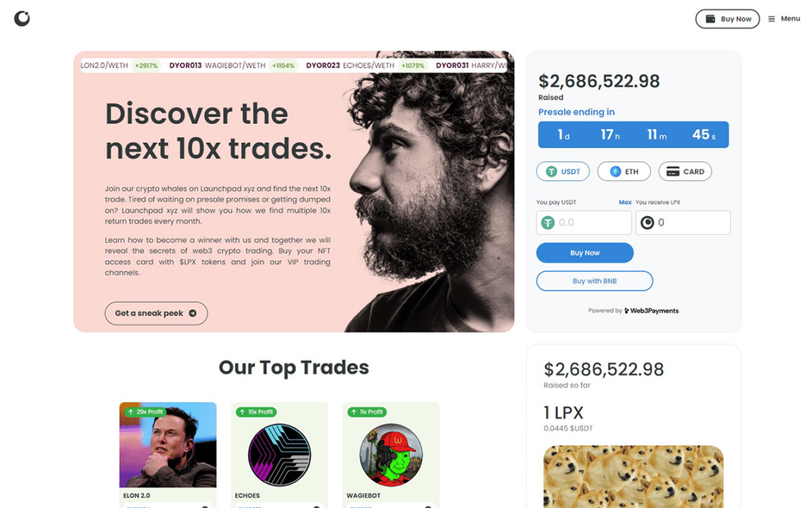Image resolution: width=812 pixels, height=508 pixels.
Task: Click the green 29x Profit arrow badge
Action: click(145, 411)
